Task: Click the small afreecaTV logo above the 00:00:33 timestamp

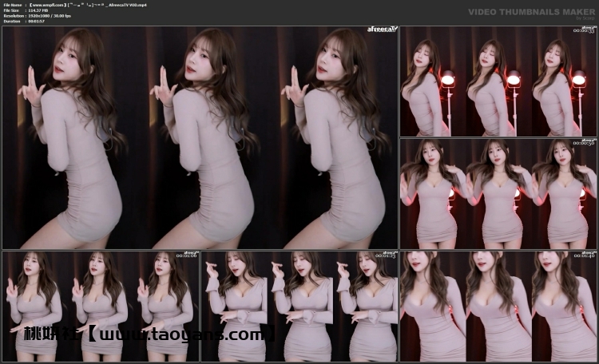Action: click(588, 28)
